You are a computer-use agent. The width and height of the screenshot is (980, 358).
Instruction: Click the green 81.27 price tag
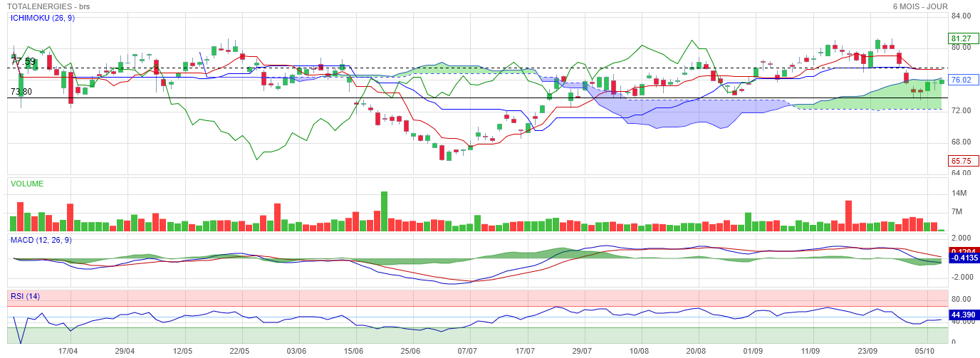point(960,38)
